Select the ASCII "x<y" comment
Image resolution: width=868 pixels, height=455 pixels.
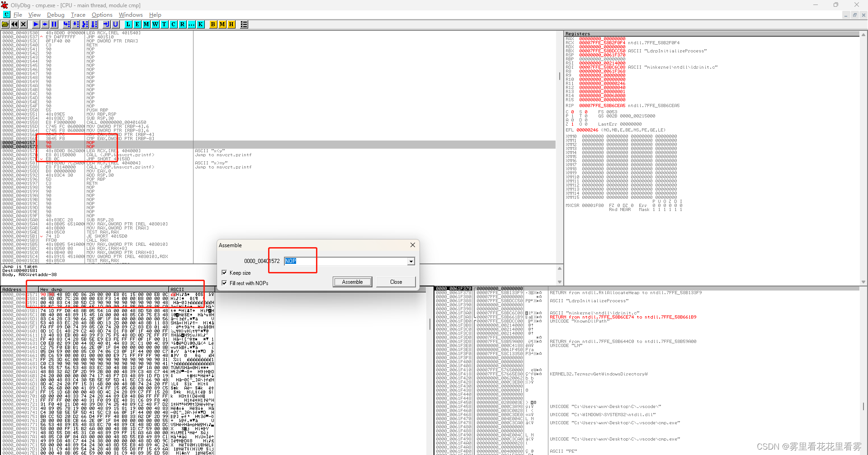coord(210,151)
